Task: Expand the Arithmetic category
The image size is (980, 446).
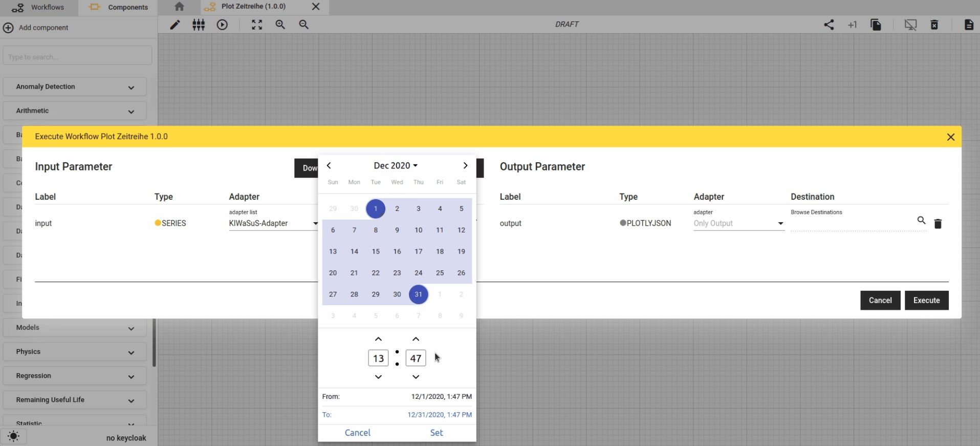Action: [x=75, y=111]
